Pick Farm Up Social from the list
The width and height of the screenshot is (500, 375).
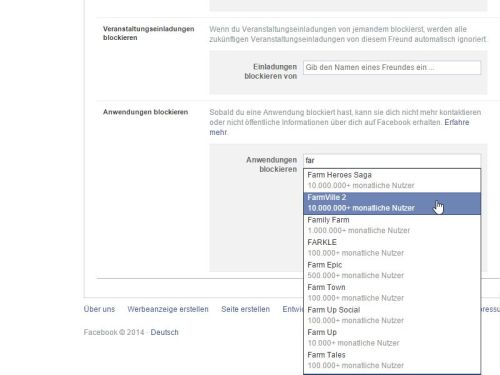click(392, 315)
